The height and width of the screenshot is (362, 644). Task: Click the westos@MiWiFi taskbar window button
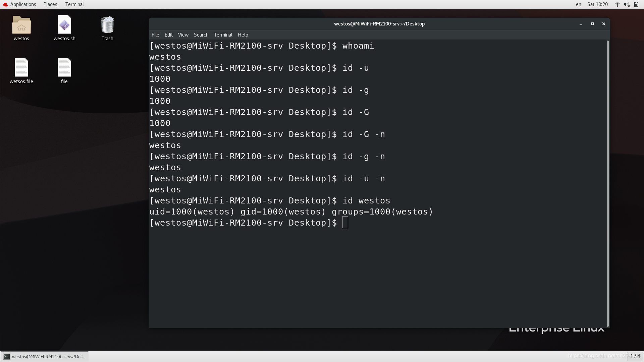[45, 356]
